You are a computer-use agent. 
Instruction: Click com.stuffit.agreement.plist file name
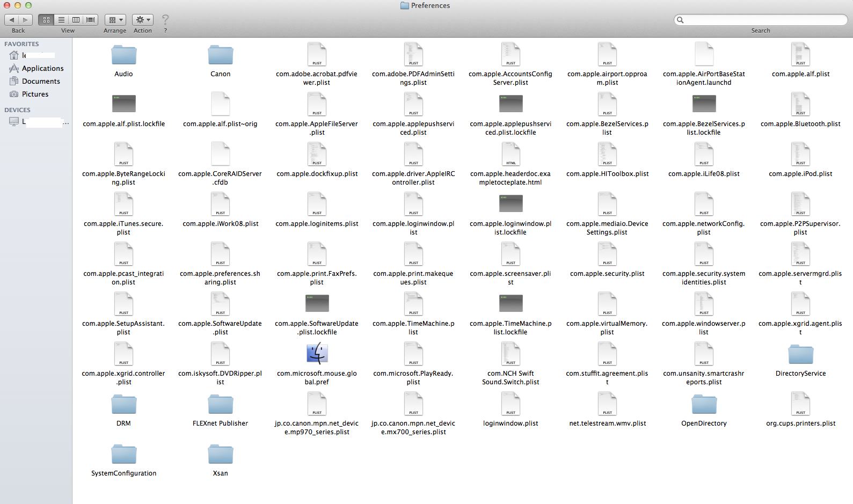tap(607, 378)
